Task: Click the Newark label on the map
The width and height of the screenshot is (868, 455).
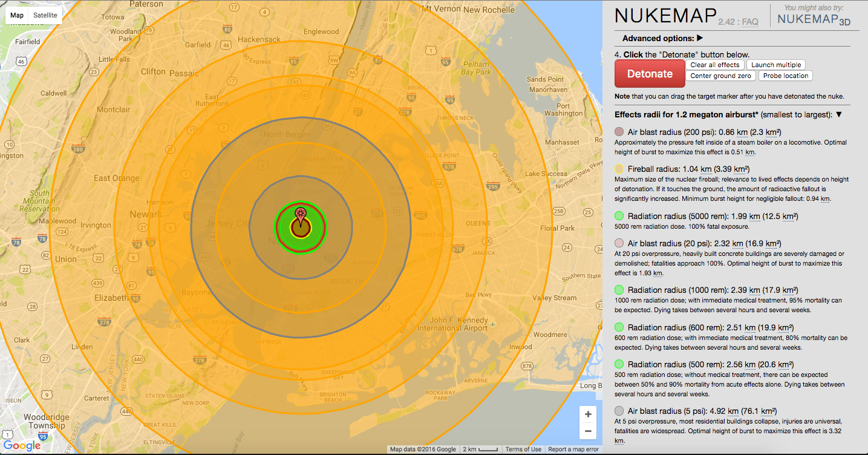Action: (146, 214)
